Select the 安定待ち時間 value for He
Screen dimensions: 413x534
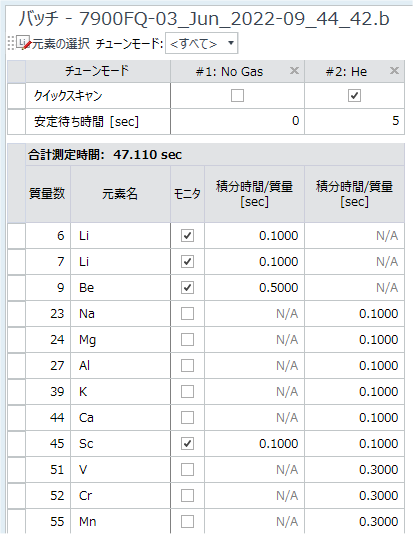click(354, 121)
